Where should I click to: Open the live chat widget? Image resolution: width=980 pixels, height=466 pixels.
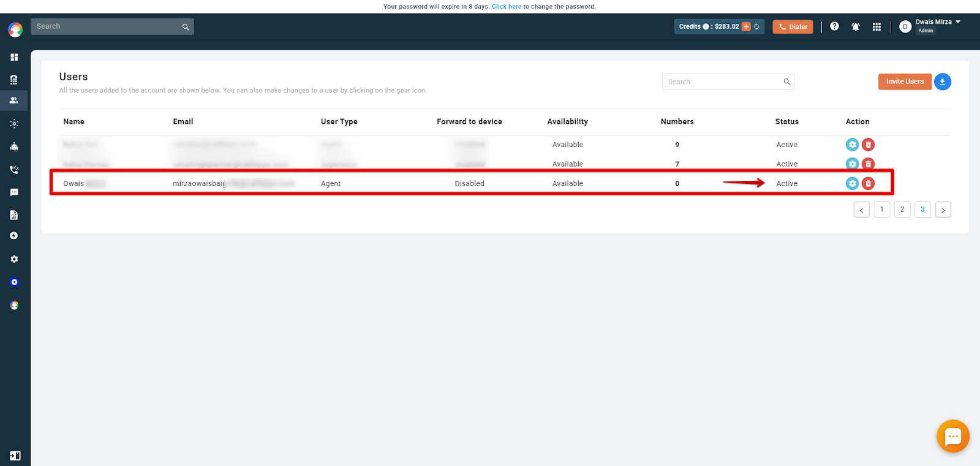[952, 436]
